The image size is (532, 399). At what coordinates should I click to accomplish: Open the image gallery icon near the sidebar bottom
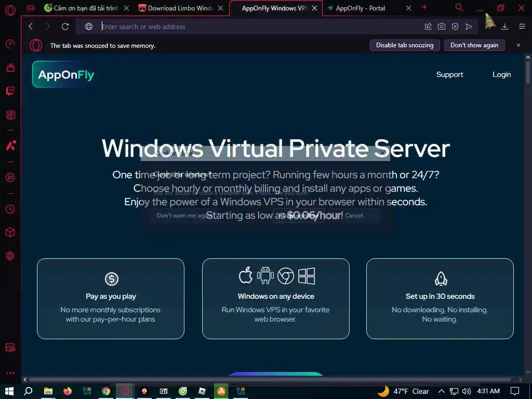(x=10, y=348)
